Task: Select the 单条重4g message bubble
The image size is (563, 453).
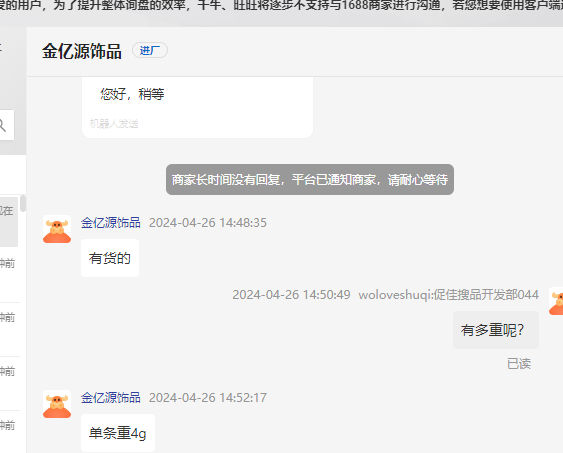Action: (118, 433)
